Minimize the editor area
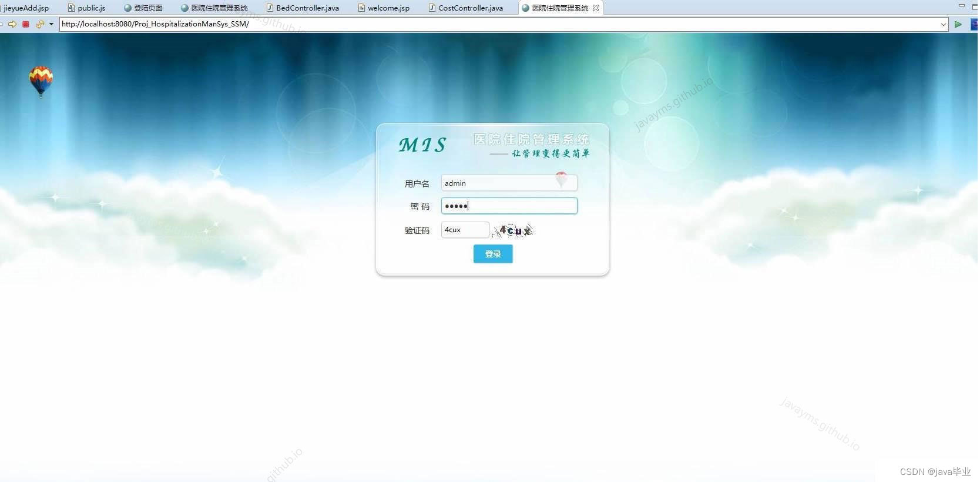 [962, 6]
